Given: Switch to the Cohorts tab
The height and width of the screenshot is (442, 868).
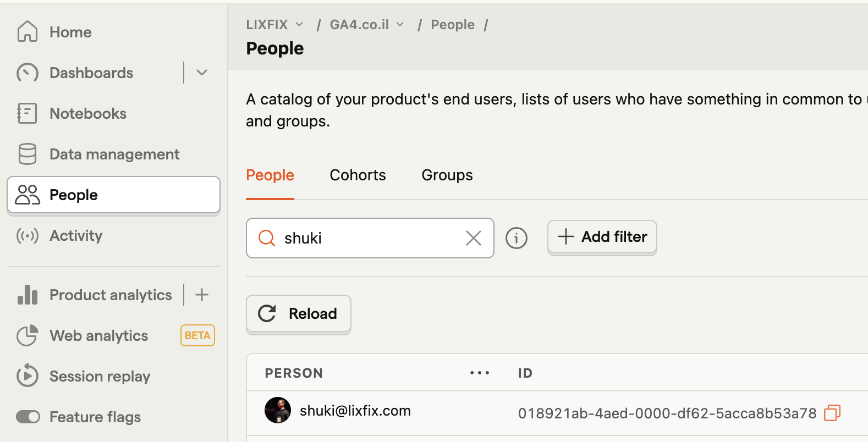Looking at the screenshot, I should [358, 175].
